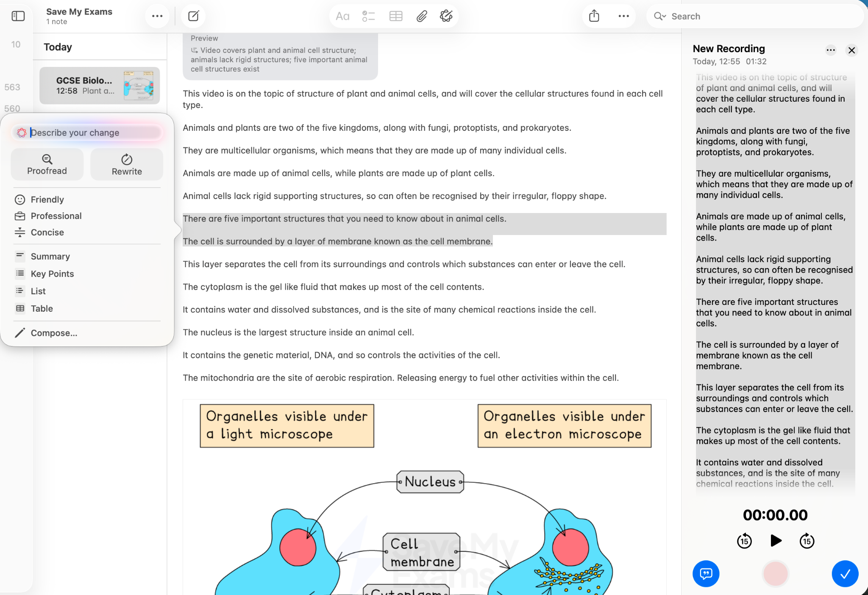Click the Nucleus label in diagram

430,482
